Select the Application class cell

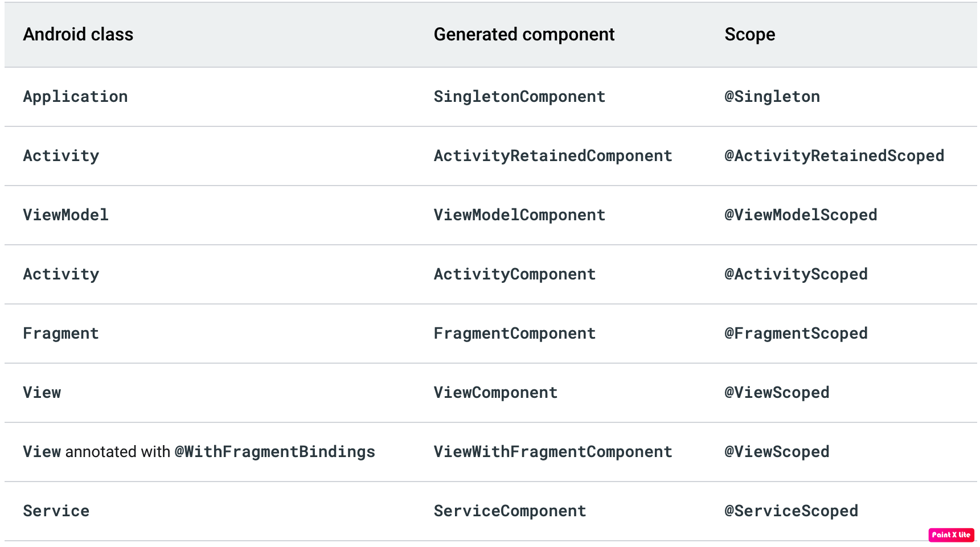[75, 97]
